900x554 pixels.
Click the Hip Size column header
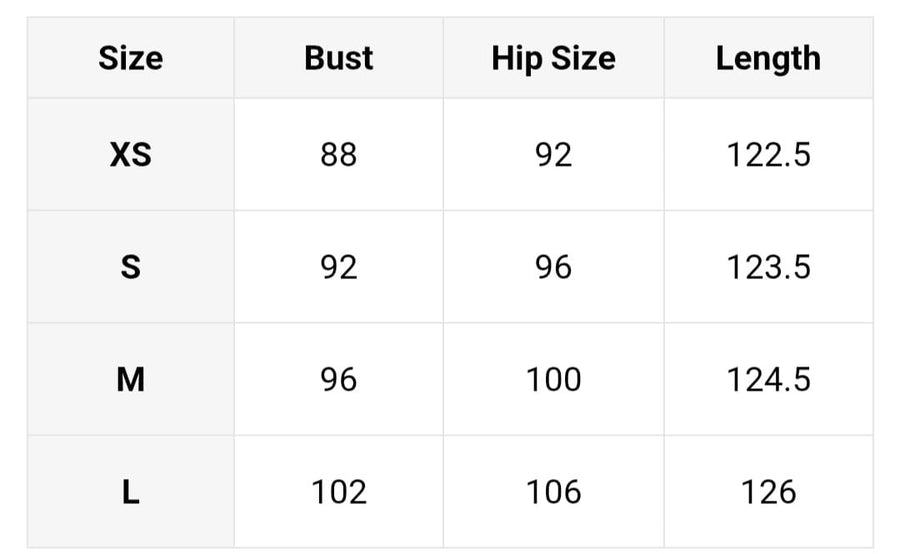(x=553, y=59)
